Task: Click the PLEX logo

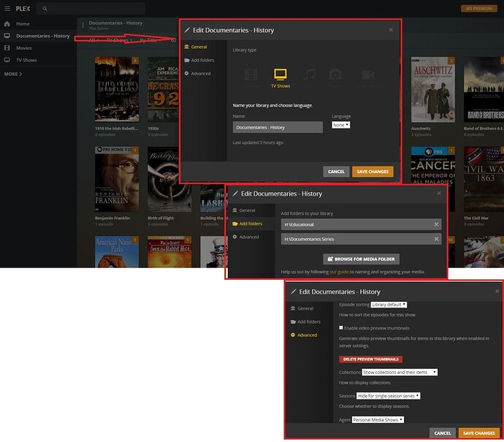Action: click(x=23, y=9)
